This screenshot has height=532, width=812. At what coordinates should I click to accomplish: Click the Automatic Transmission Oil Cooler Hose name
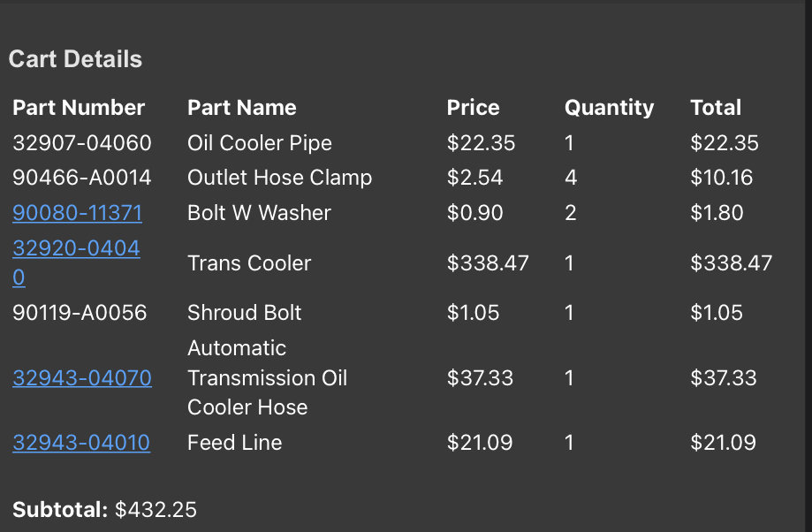(267, 377)
